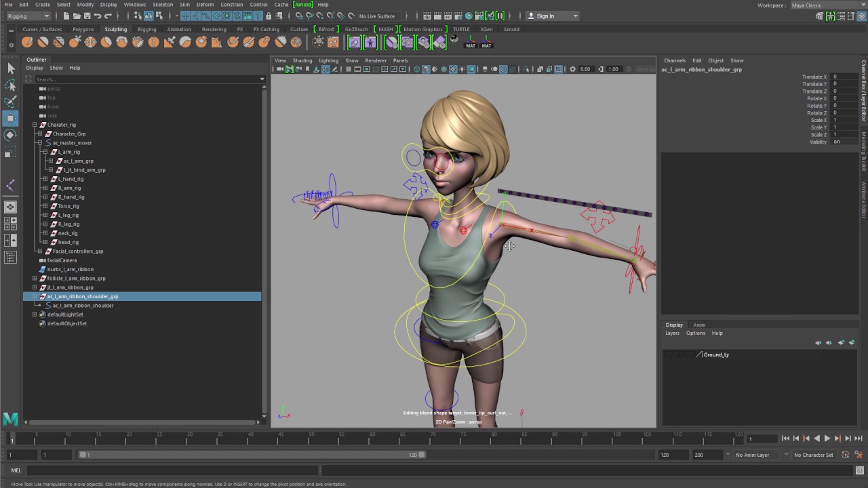The width and height of the screenshot is (868, 488).
Task: Open the No Character Set dropdown
Action: coord(814,455)
